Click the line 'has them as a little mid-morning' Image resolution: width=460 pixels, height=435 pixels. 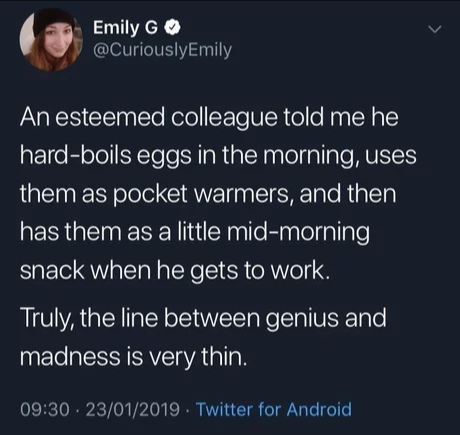(x=195, y=232)
